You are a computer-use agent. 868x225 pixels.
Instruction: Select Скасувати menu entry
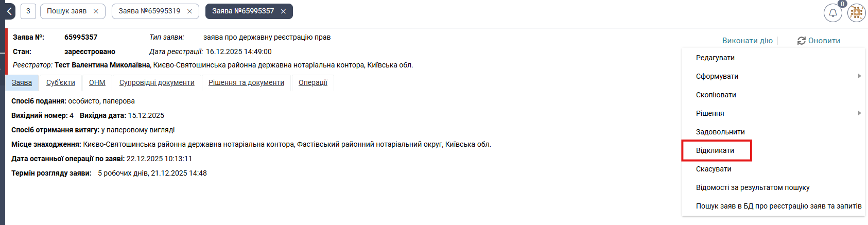click(x=714, y=169)
